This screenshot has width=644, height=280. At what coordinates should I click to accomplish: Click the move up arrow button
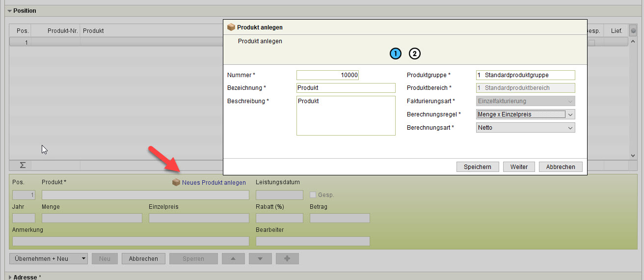tap(234, 258)
